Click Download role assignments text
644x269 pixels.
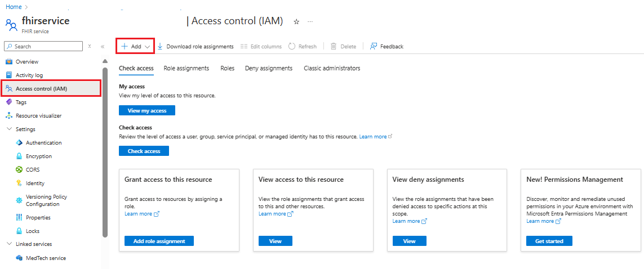(200, 47)
